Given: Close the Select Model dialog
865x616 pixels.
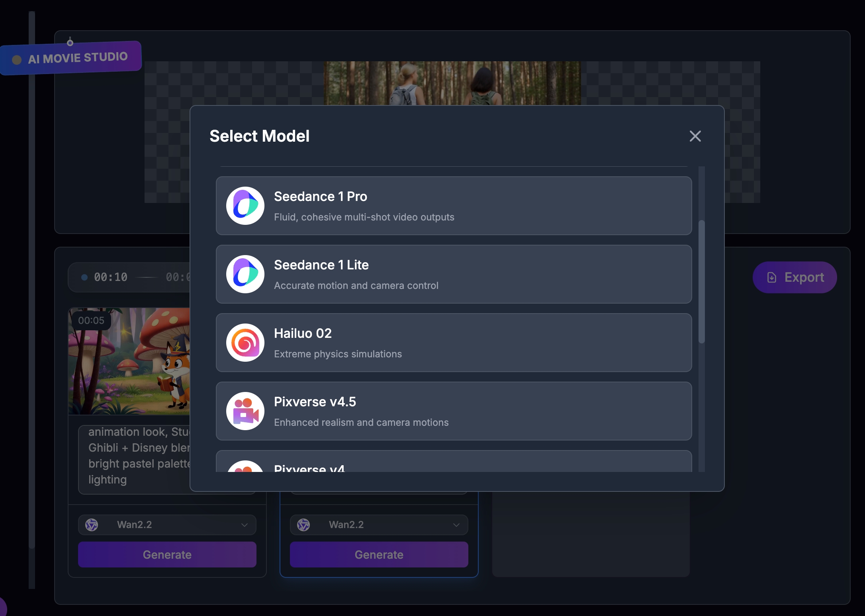Looking at the screenshot, I should [x=695, y=136].
